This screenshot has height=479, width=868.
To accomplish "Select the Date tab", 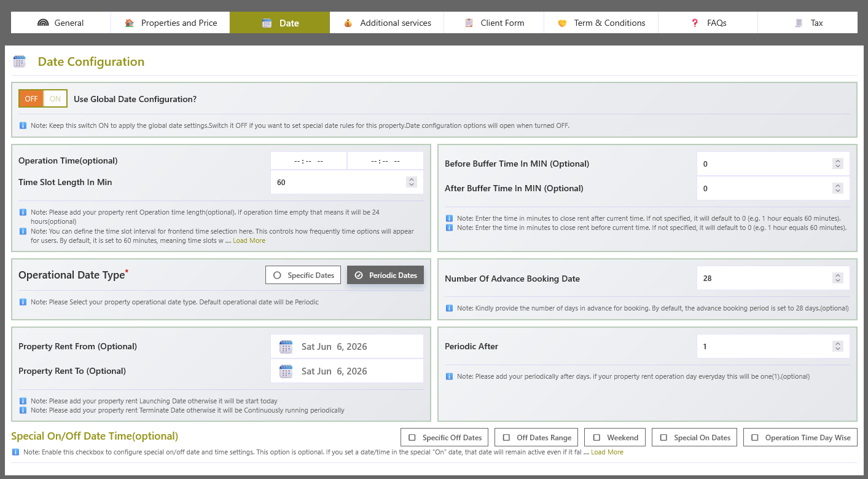I will [280, 23].
